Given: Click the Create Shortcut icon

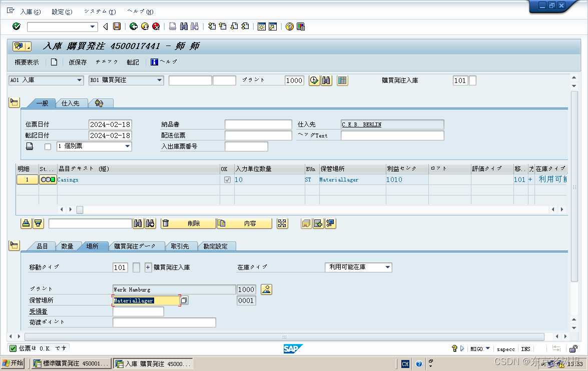Looking at the screenshot, I should (x=273, y=26).
